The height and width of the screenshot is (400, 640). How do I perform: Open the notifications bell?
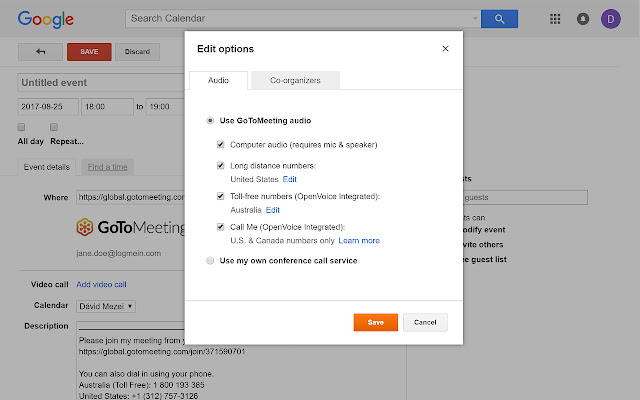(583, 19)
